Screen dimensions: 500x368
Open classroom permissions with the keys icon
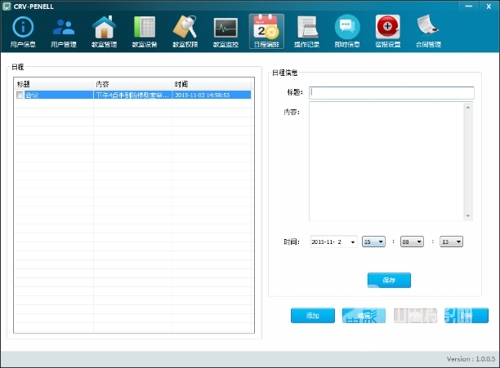pyautogui.click(x=185, y=32)
